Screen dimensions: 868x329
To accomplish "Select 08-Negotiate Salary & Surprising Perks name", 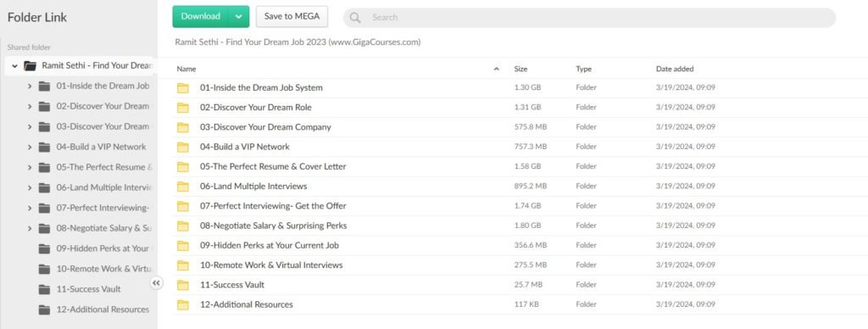I will click(x=274, y=226).
